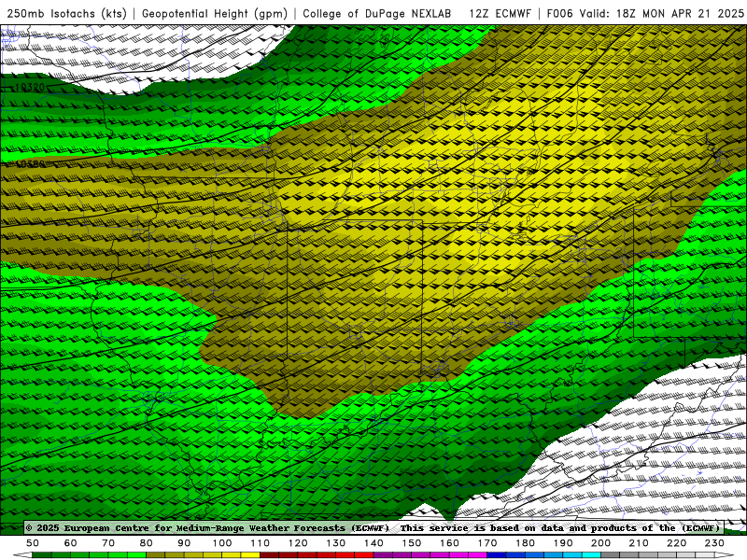Click the '250mb Isotachs (kts)' title text
The height and width of the screenshot is (560, 747).
66,13
